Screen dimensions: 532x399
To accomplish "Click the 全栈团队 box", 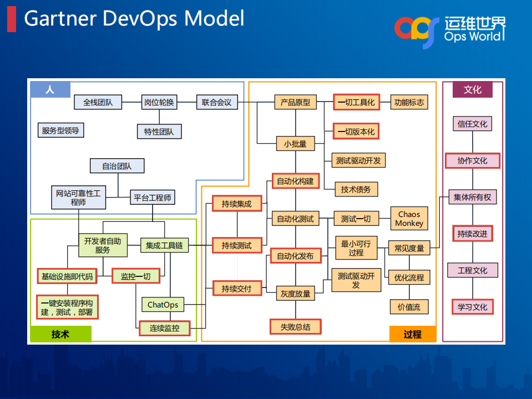I will [98, 103].
